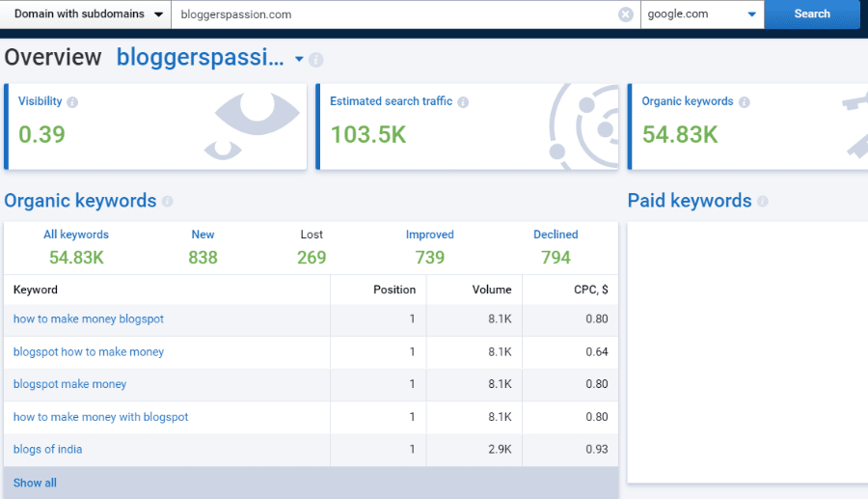
Task: Click the info icon in the Organic keywords card
Action: (744, 102)
